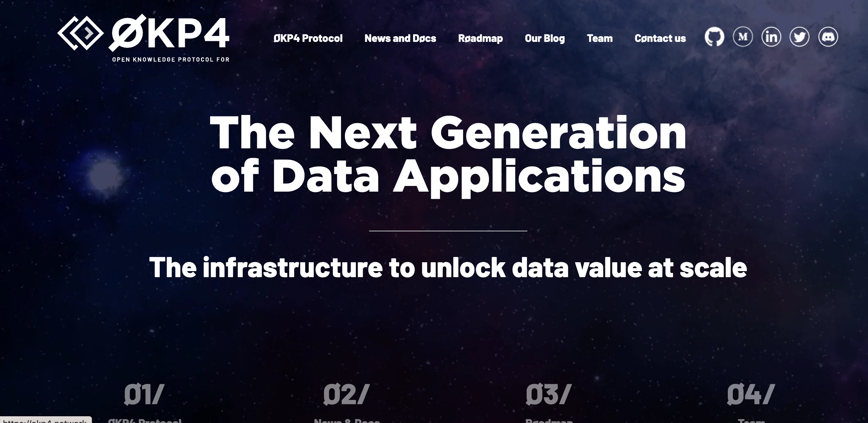Open the GitHub profile icon
Image resolution: width=868 pixels, height=423 pixels.
coord(713,37)
